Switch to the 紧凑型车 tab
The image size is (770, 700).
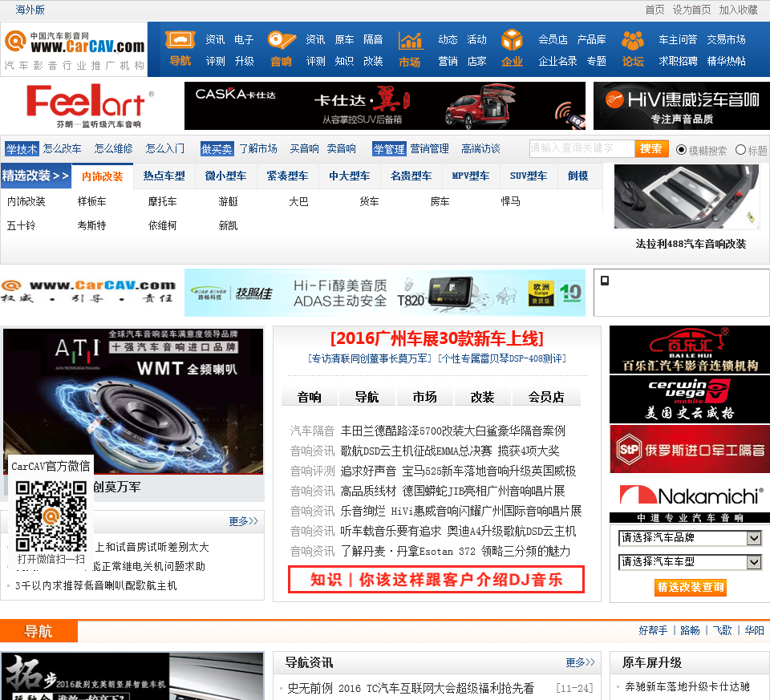[287, 176]
